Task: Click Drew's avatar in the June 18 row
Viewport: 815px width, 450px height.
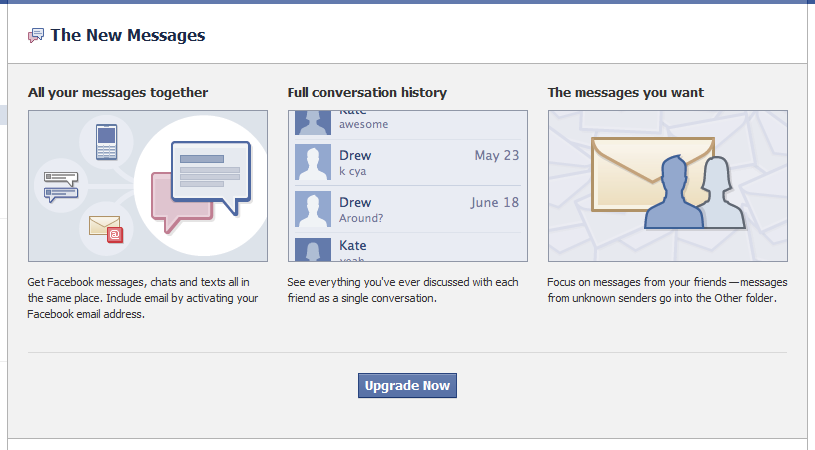Action: (x=313, y=209)
